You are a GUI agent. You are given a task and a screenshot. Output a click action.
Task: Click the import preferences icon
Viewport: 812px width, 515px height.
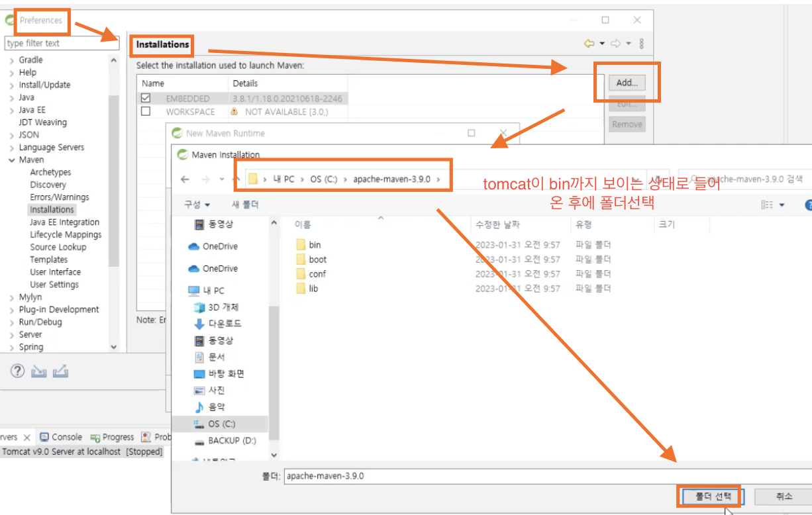(39, 371)
